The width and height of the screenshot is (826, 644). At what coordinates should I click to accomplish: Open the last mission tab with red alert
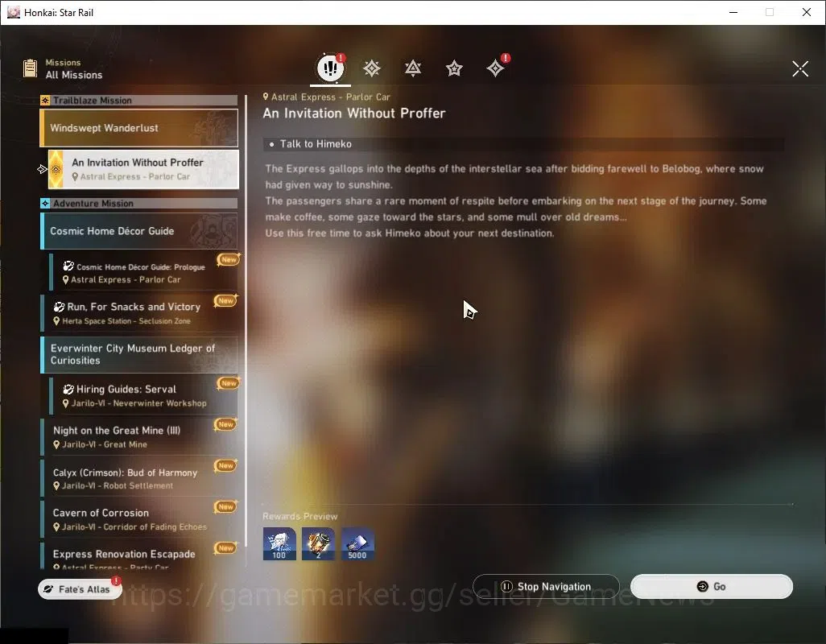tap(496, 68)
